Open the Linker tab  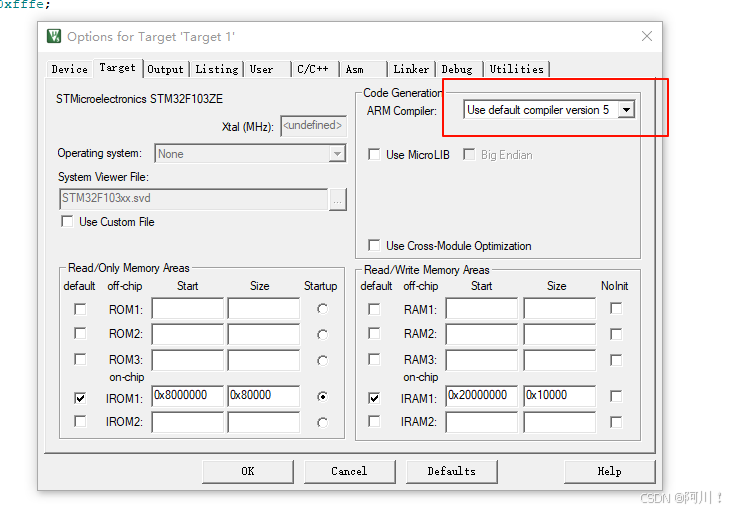pos(411,69)
